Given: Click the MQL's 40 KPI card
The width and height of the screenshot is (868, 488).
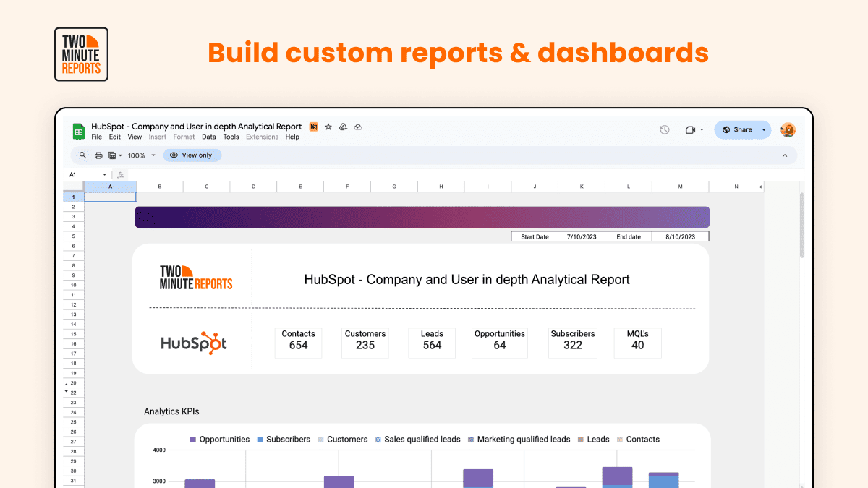Looking at the screenshot, I should (x=637, y=343).
